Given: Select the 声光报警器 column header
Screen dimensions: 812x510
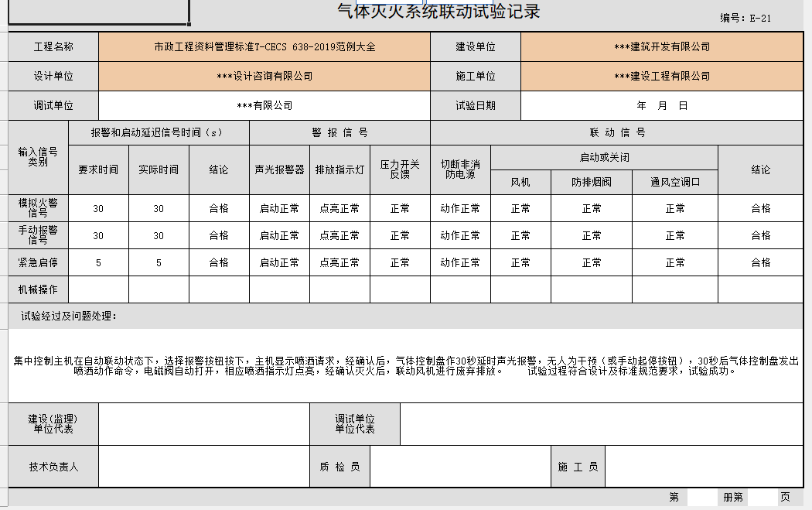Looking at the screenshot, I should click(x=279, y=169).
